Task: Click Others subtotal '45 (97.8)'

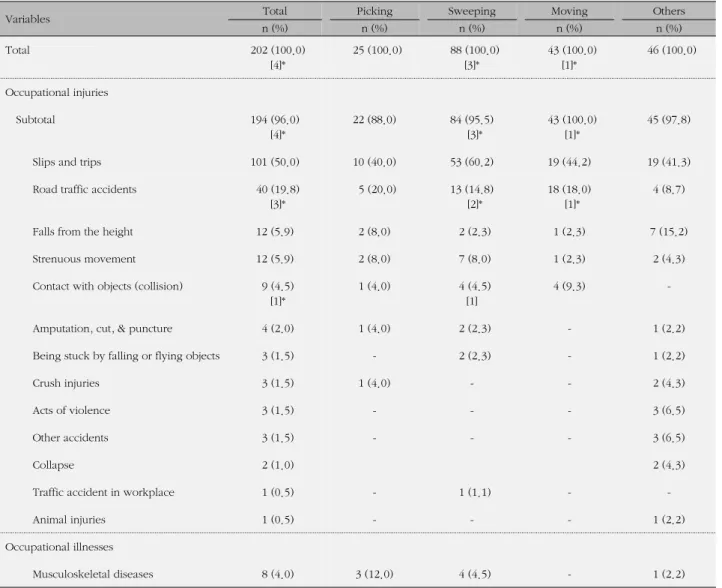Action: click(x=669, y=120)
